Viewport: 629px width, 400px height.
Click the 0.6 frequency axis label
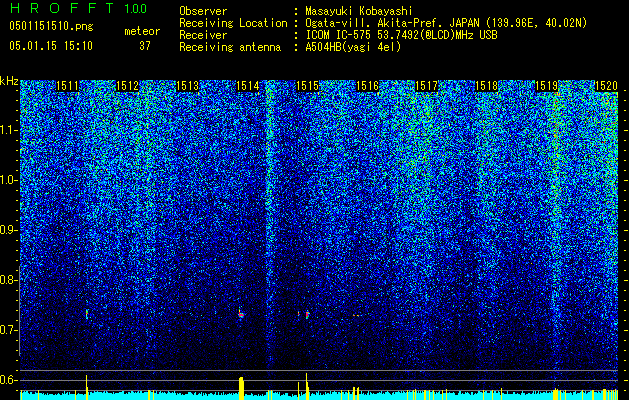(8, 380)
